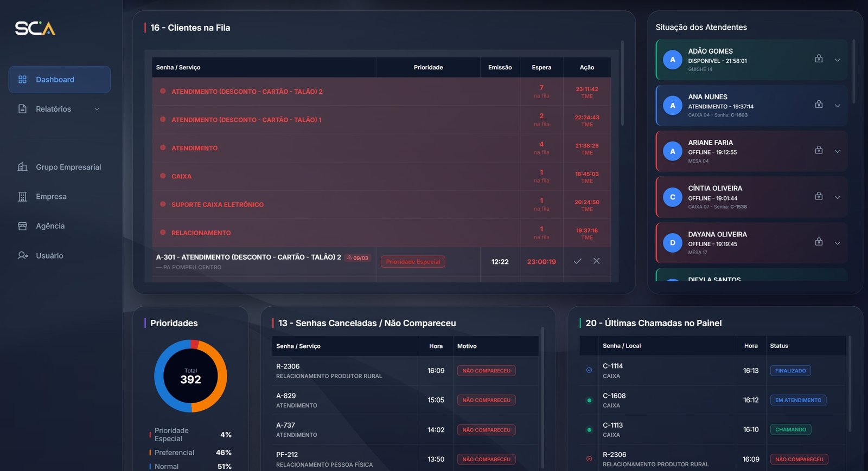868x471 pixels.
Task: Click the attendants panel scrollbar
Action: [853, 72]
